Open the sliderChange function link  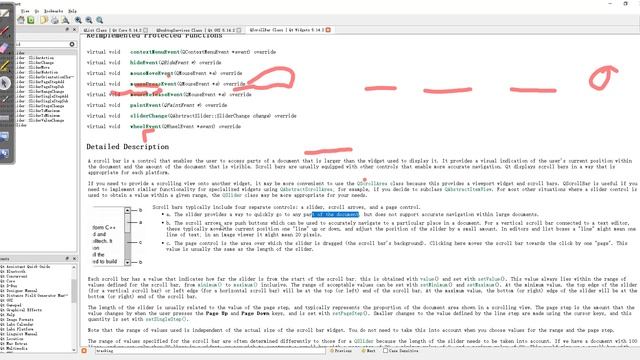point(149,116)
